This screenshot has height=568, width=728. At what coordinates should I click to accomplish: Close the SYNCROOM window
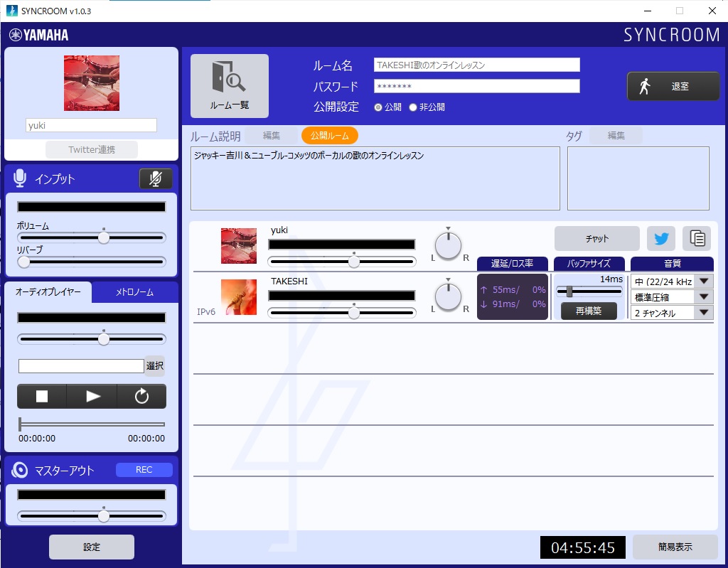(712, 11)
